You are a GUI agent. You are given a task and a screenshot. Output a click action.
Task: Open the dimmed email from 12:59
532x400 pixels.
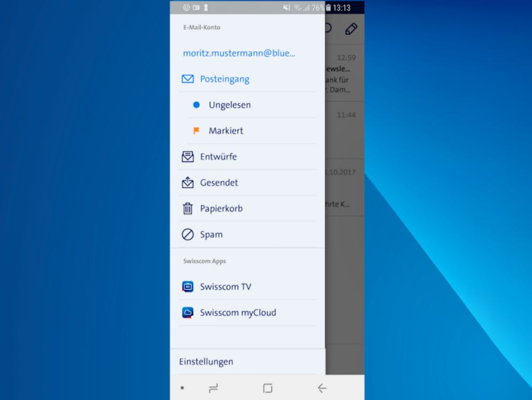click(345, 74)
